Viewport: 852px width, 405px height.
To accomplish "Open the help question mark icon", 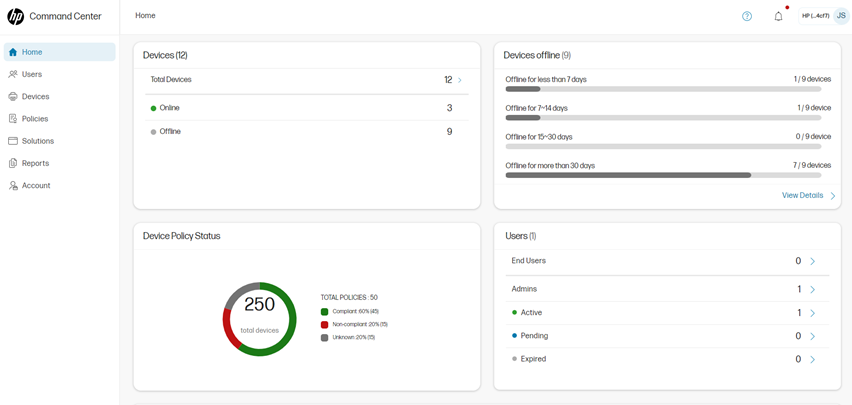I will pyautogui.click(x=747, y=16).
